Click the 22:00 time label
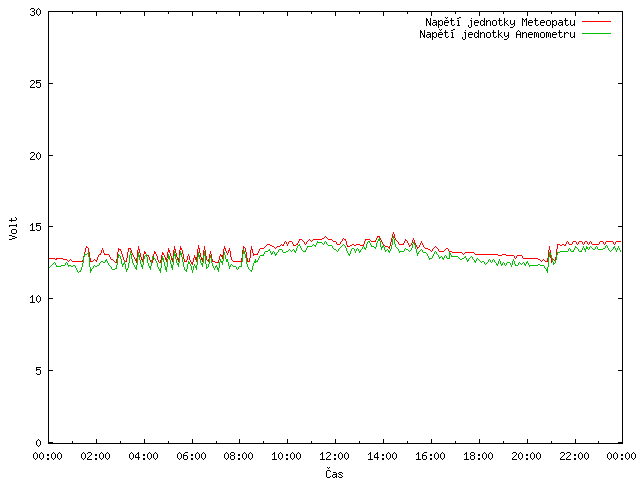Viewport: 640px width, 480px height. pyautogui.click(x=574, y=456)
